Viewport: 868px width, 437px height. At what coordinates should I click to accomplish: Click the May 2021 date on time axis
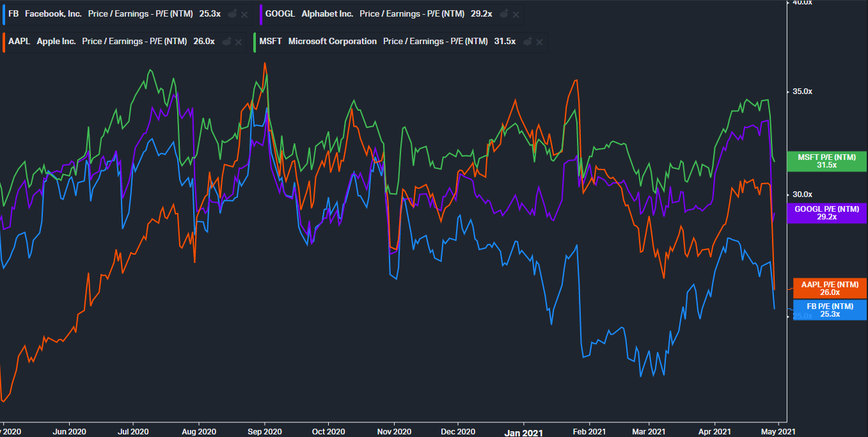(x=777, y=432)
